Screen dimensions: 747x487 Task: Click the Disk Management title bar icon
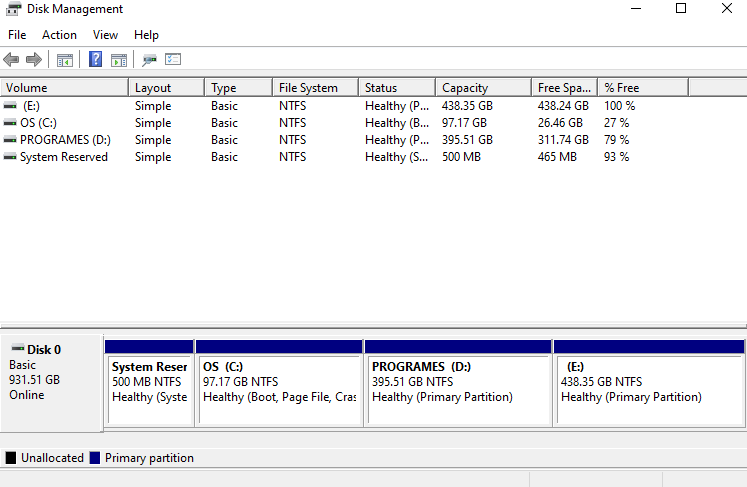(x=14, y=9)
